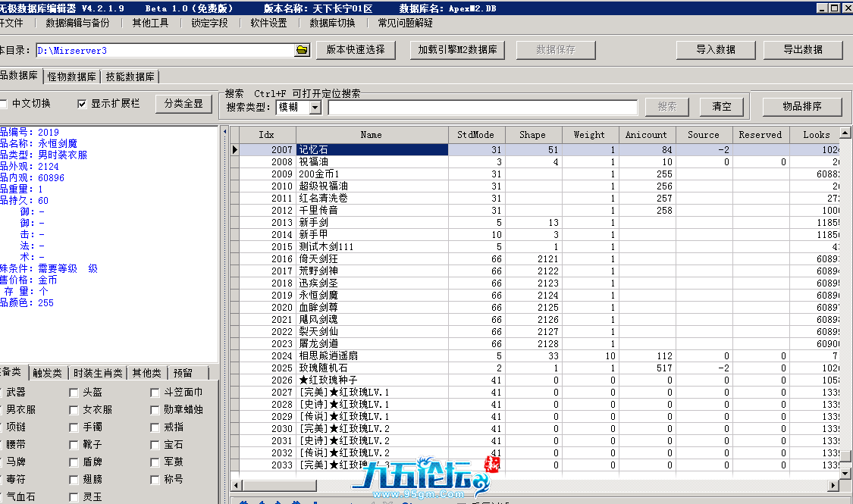Open the 软件设置 menu
The height and width of the screenshot is (504, 853).
click(x=268, y=23)
